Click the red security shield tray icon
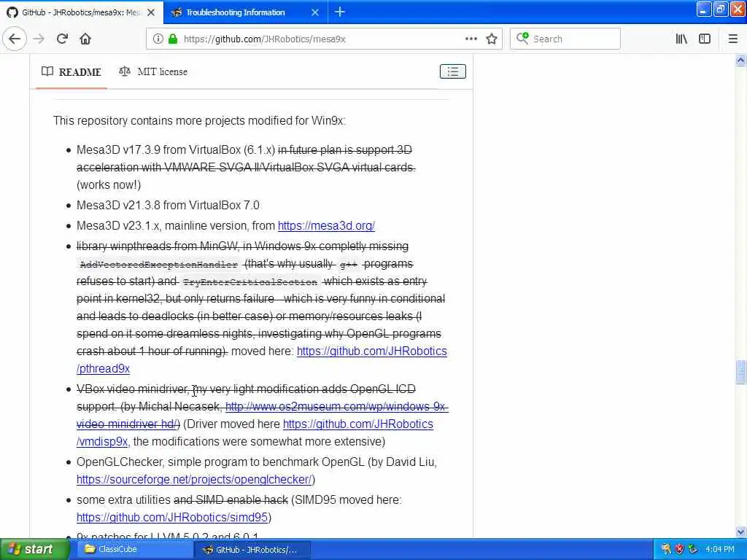Image resolution: width=747 pixels, height=560 pixels. (679, 550)
